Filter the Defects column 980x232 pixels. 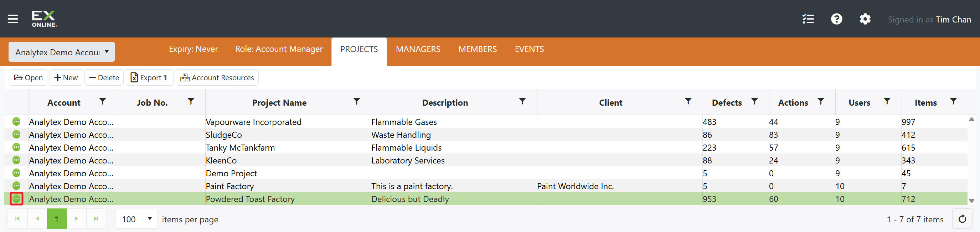(754, 102)
